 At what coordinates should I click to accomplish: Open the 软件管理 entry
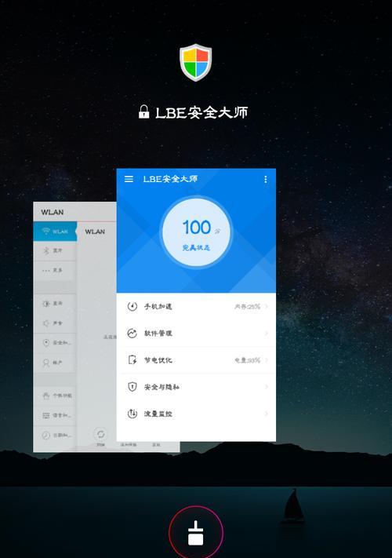coord(196,333)
